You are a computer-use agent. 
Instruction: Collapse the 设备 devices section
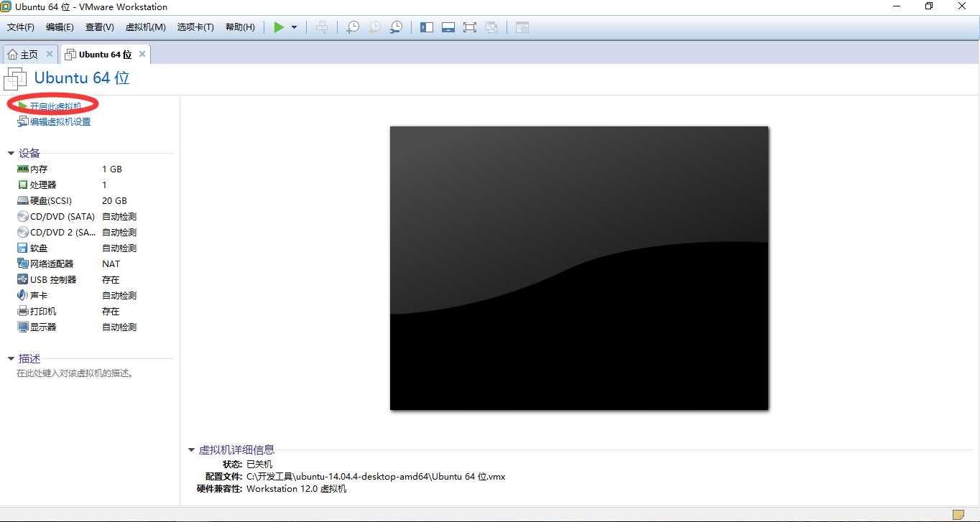(x=11, y=153)
